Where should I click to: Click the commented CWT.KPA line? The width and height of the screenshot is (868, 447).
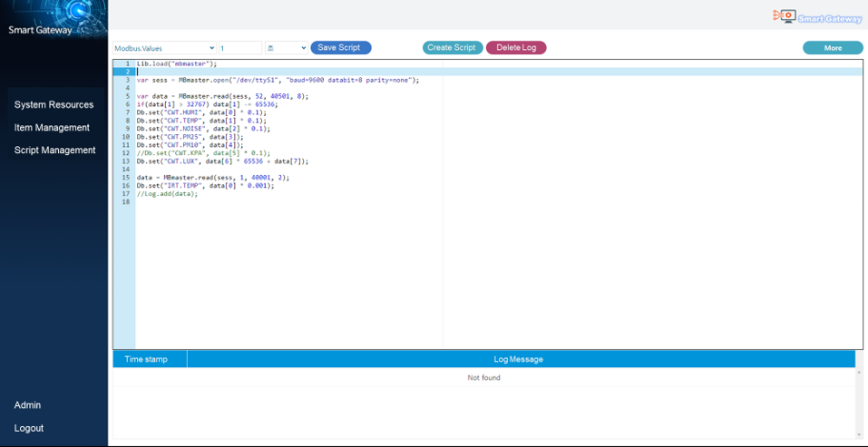point(204,152)
